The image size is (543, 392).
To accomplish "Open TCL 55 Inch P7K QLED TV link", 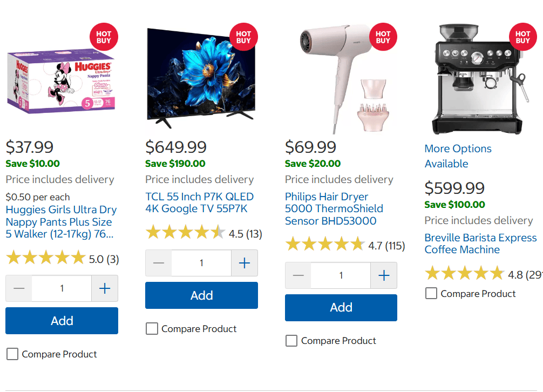I will pos(199,202).
